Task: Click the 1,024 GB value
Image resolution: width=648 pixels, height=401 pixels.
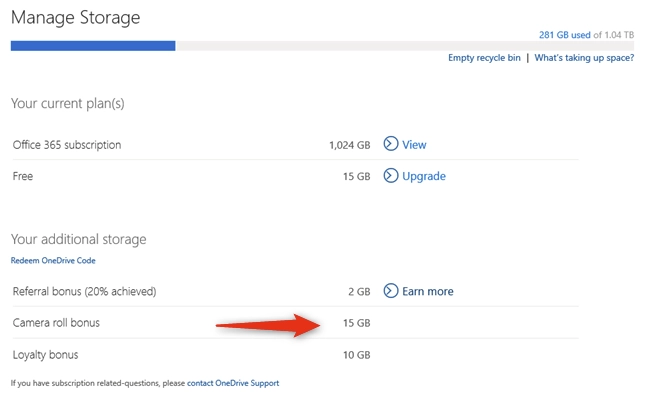Action: point(350,146)
